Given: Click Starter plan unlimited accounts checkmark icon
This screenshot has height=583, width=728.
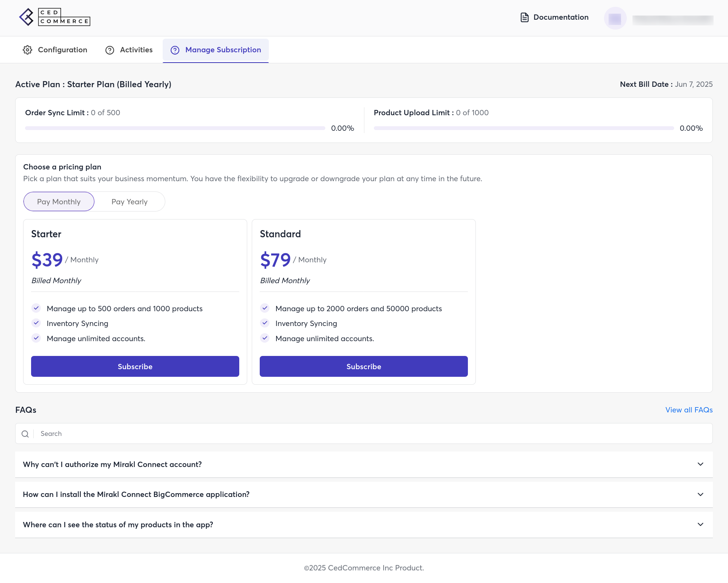Looking at the screenshot, I should pos(36,338).
